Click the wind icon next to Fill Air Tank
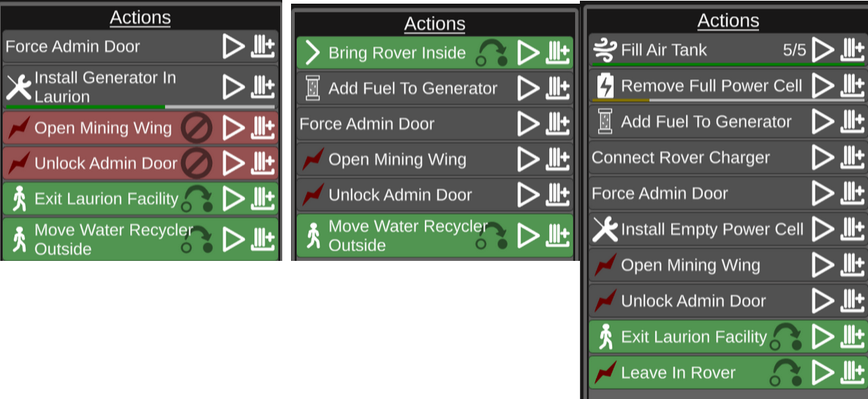 [605, 50]
